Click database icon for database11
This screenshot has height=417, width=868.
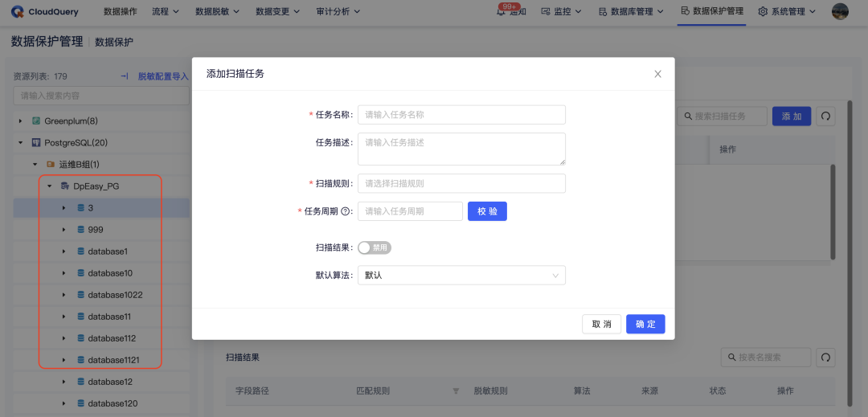point(81,317)
